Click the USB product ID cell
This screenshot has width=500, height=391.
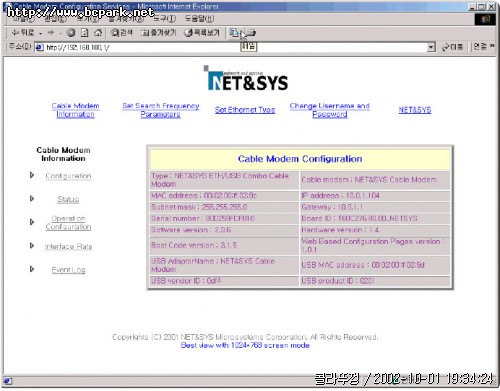pyautogui.click(x=375, y=281)
